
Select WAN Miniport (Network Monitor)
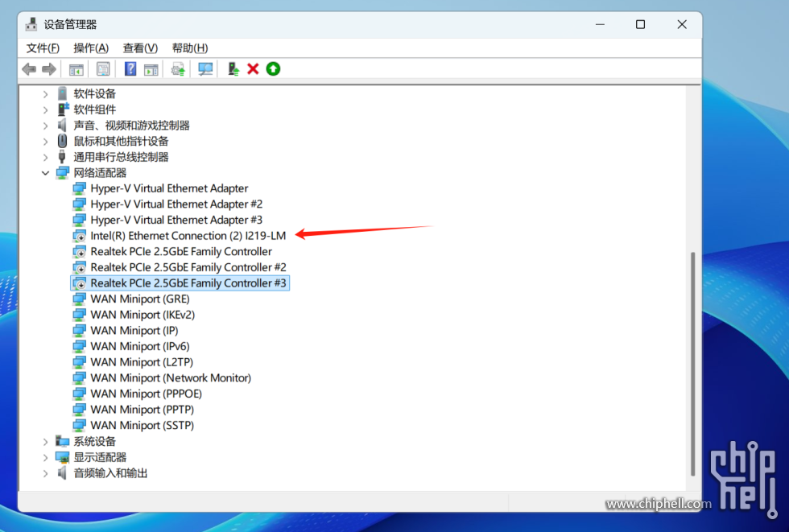(x=171, y=377)
